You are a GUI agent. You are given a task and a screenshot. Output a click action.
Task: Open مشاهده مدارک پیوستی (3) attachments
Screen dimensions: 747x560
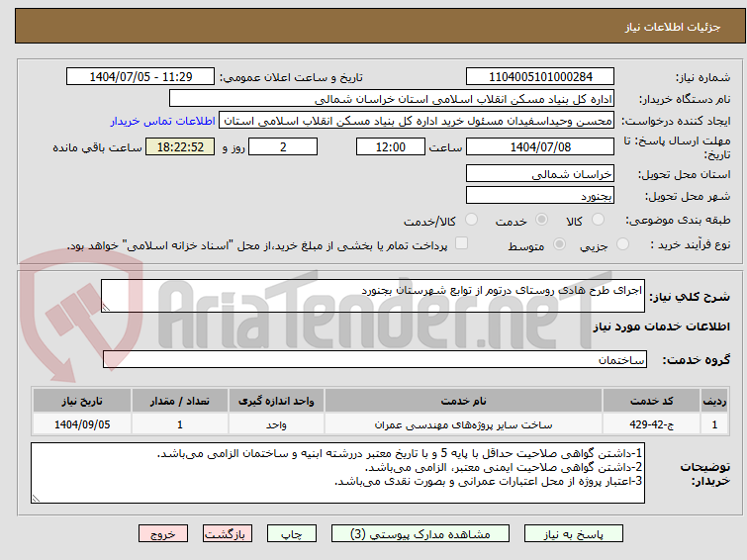420,534
